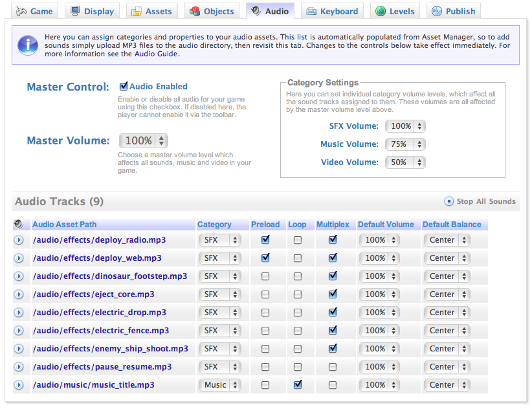The width and height of the screenshot is (532, 409).
Task: Play the dinosaur_footstep.mp3 track preview
Action: click(x=19, y=276)
